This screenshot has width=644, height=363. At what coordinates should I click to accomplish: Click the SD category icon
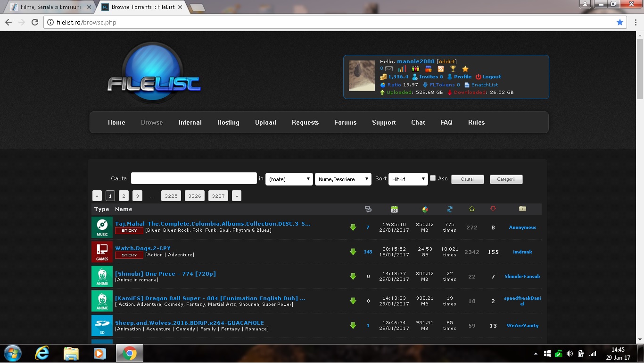point(102,326)
